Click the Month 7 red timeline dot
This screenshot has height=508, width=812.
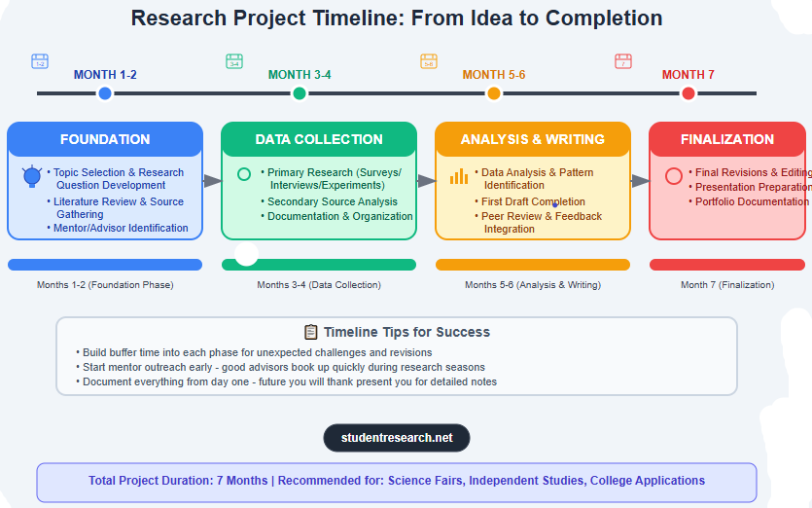click(x=688, y=93)
